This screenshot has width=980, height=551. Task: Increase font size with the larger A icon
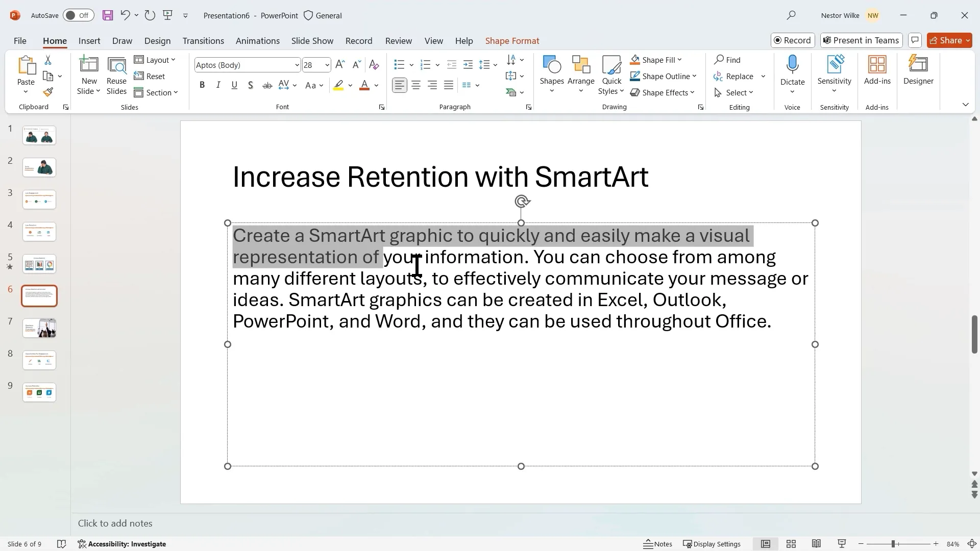click(340, 65)
